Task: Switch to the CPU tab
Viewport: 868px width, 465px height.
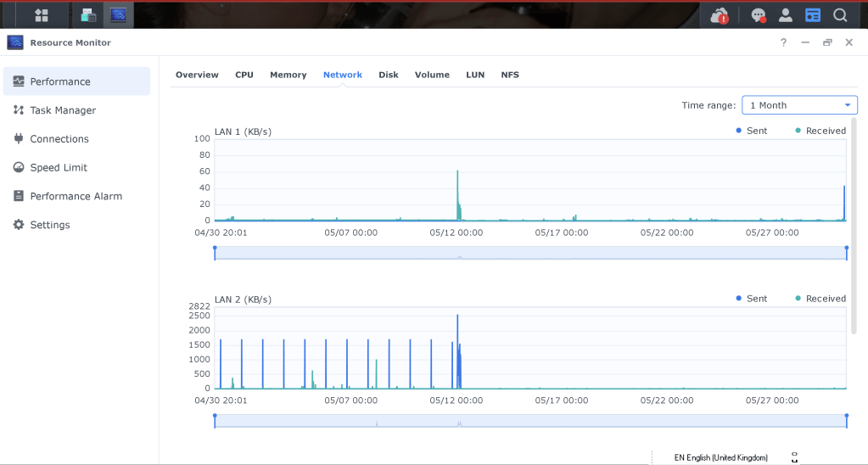Action: click(x=244, y=75)
